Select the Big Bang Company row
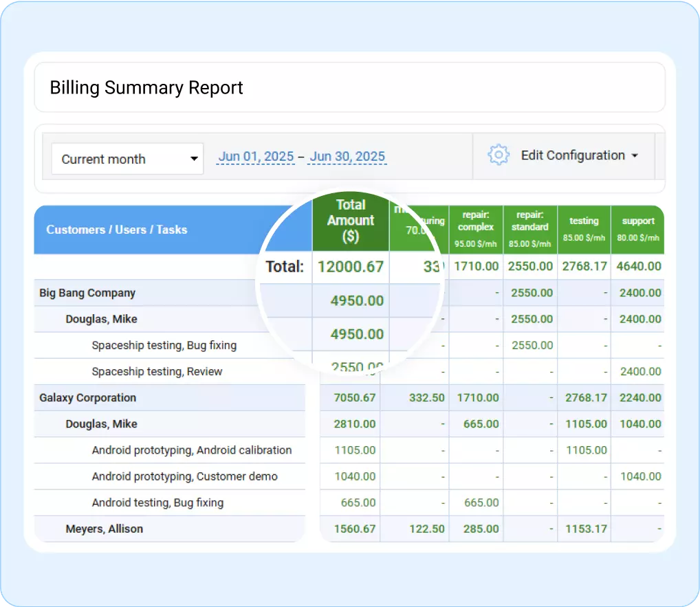This screenshot has width=700, height=607. (87, 293)
